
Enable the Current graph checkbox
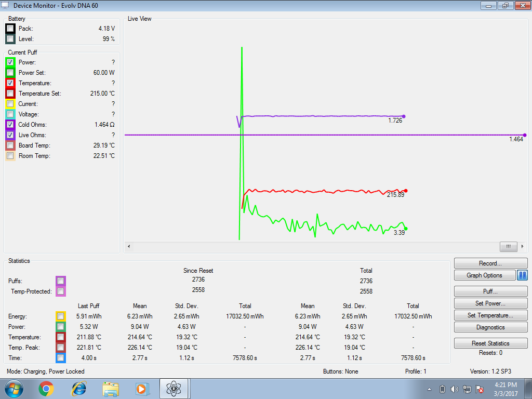[10, 104]
